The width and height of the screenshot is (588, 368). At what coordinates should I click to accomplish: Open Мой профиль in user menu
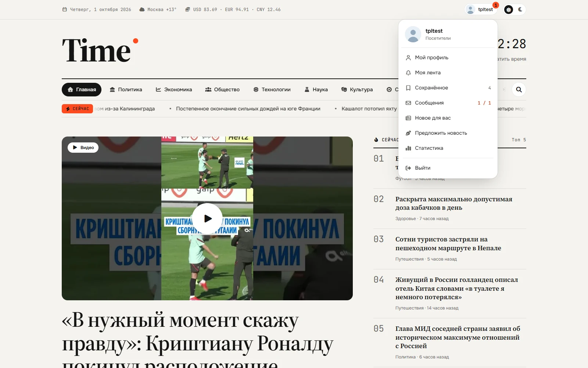pyautogui.click(x=448, y=57)
